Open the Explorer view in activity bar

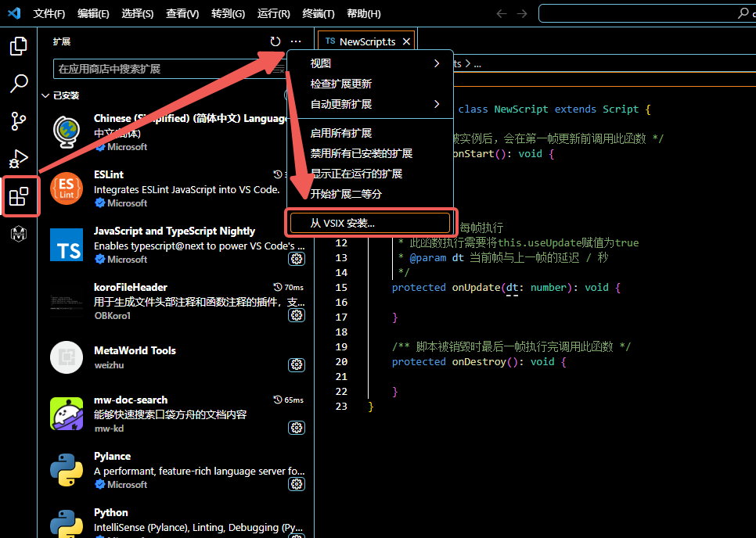(x=18, y=46)
